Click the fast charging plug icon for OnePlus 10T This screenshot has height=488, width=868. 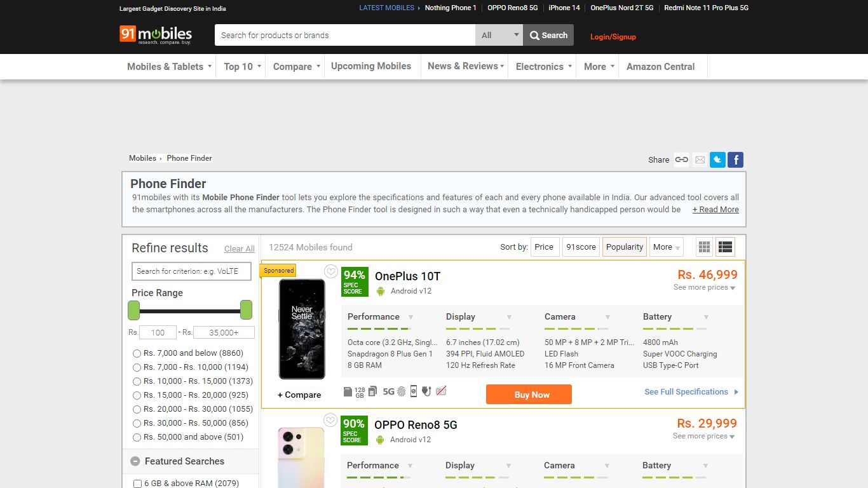pos(426,391)
